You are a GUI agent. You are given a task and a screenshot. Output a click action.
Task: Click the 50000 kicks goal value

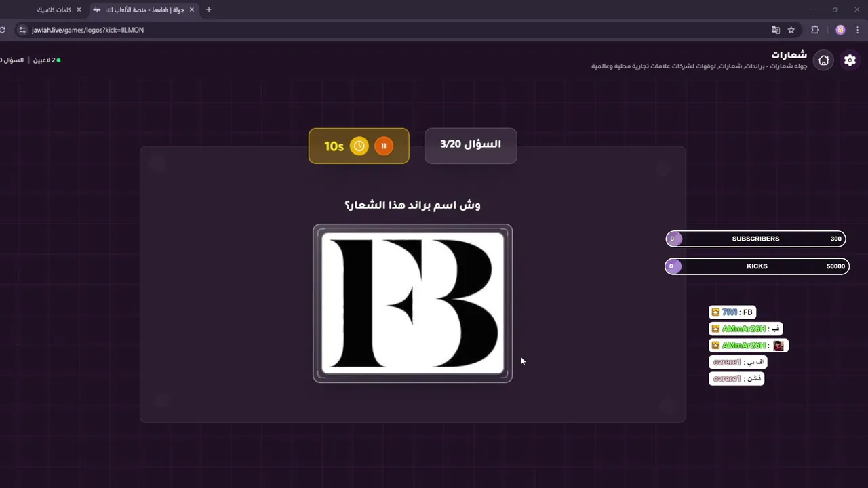coord(835,266)
